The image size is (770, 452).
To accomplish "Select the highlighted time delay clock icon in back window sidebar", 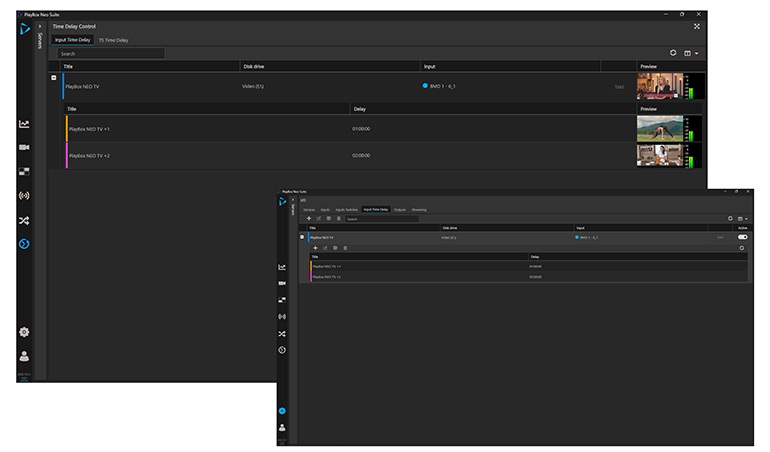I will pyautogui.click(x=24, y=244).
